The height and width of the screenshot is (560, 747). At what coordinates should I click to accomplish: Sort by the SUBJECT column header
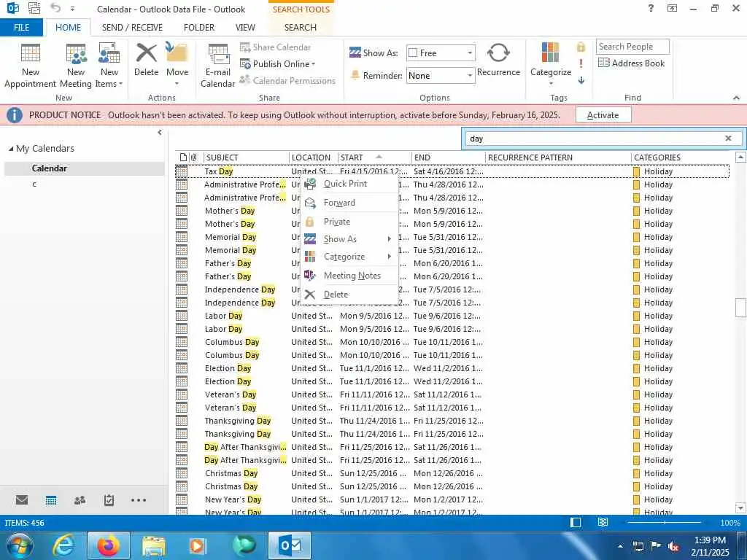tap(246, 157)
